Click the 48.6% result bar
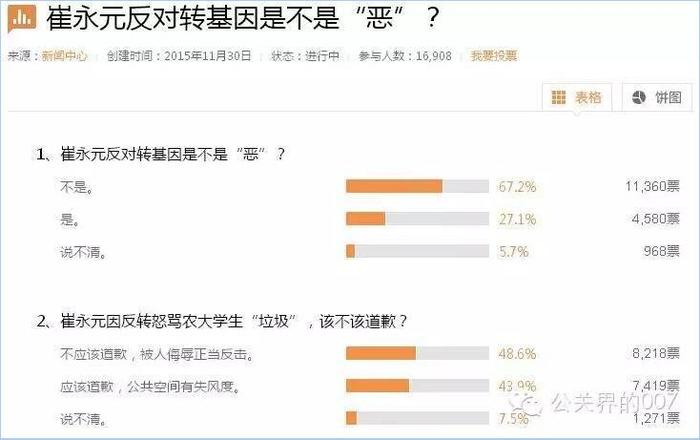 417,353
